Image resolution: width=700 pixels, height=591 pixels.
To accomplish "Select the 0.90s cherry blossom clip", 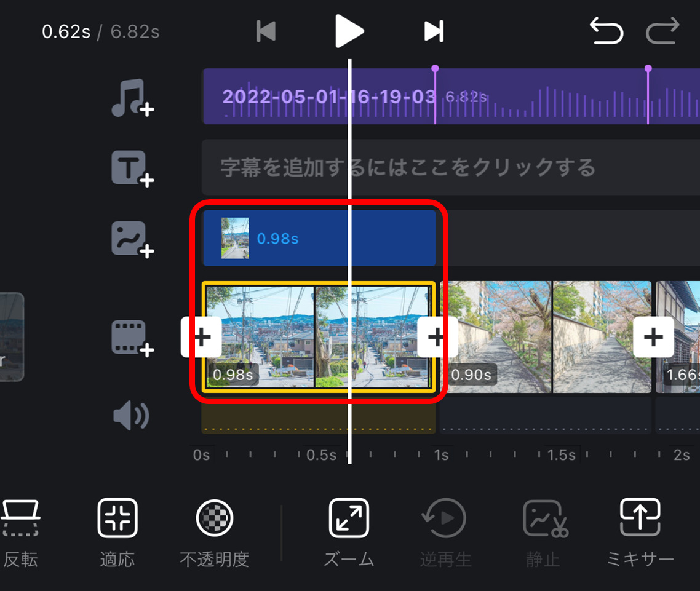I will click(546, 337).
